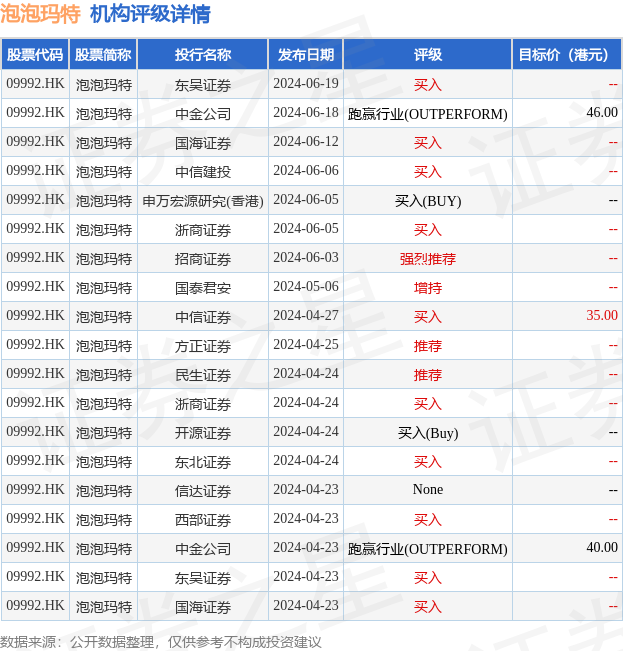Click 国海证券 in the 2024-04-23 row

tap(203, 607)
